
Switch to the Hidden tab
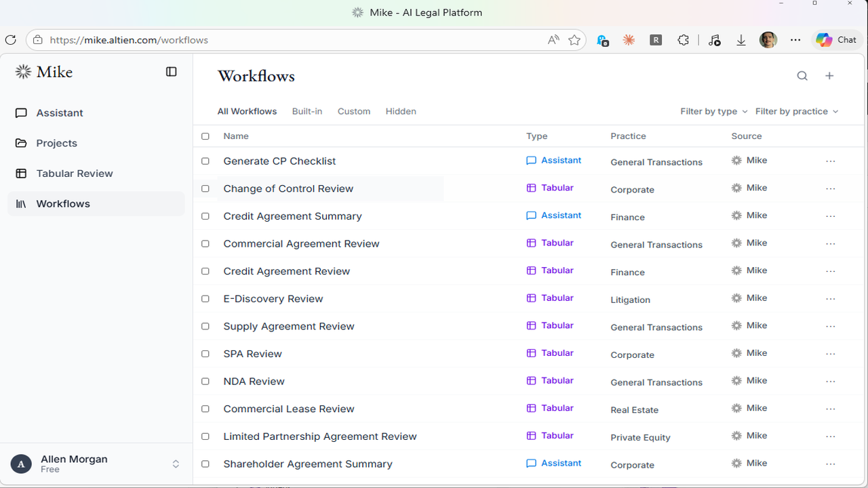pyautogui.click(x=401, y=111)
